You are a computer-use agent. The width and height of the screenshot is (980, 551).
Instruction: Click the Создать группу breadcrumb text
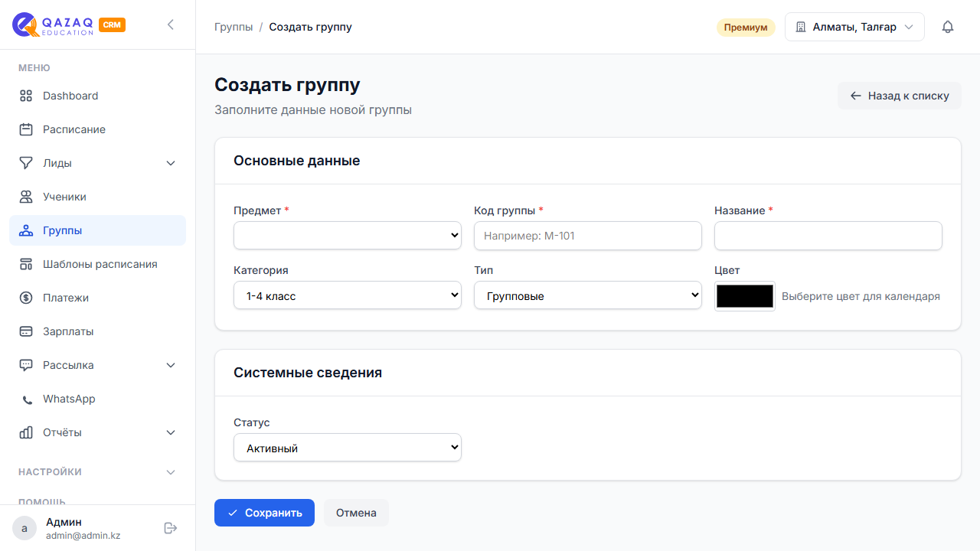point(311,27)
